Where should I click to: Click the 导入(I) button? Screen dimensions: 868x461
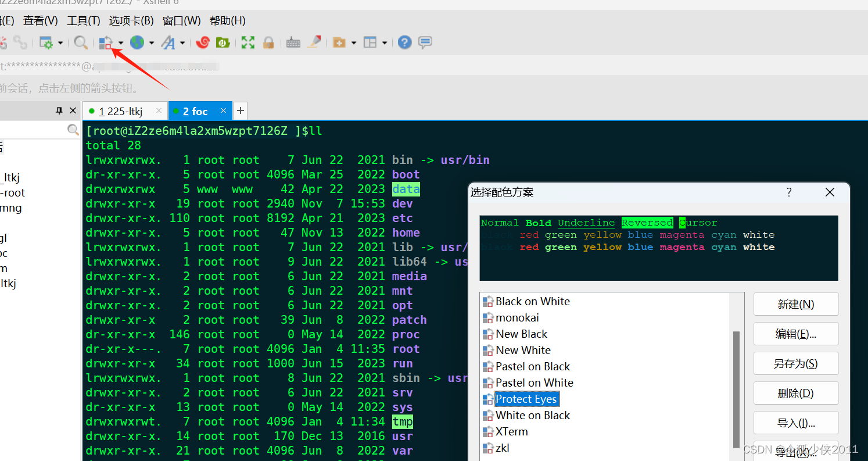click(x=795, y=422)
